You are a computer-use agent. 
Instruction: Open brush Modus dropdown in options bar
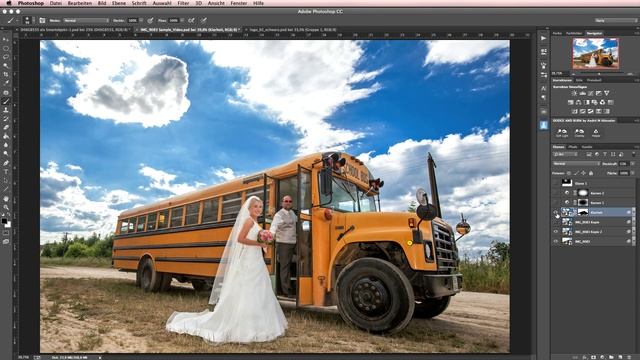coord(86,20)
